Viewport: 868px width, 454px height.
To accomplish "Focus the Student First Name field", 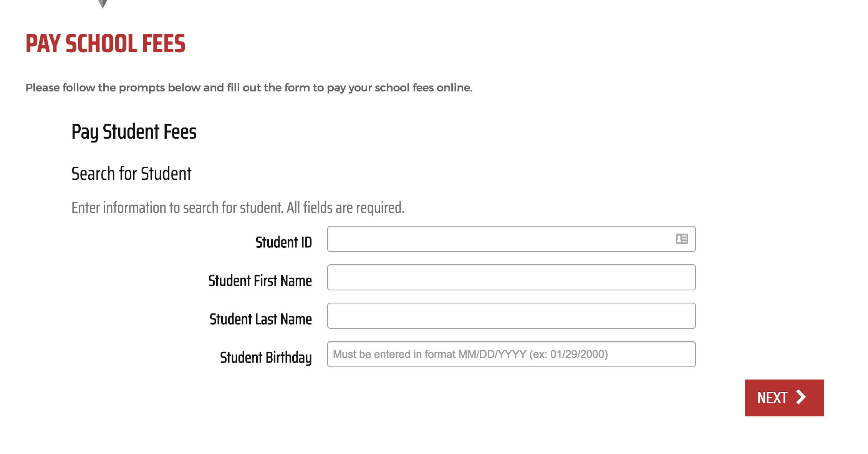I will (x=511, y=277).
